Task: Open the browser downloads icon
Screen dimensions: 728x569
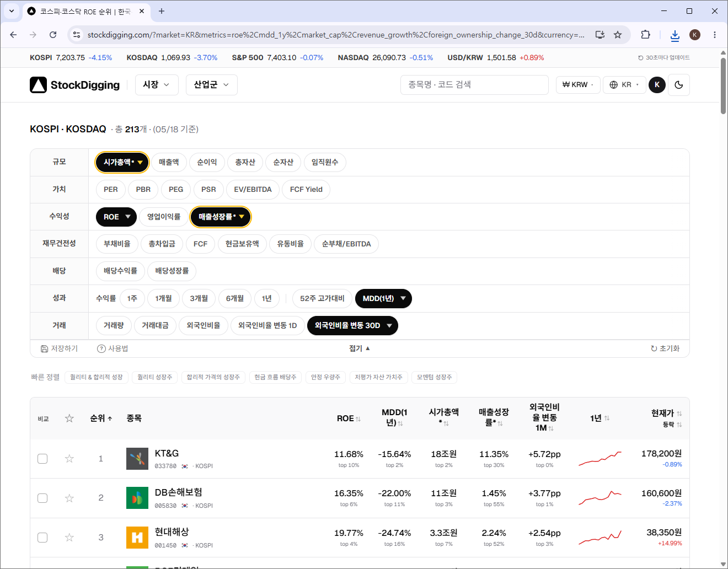Action: [x=675, y=35]
